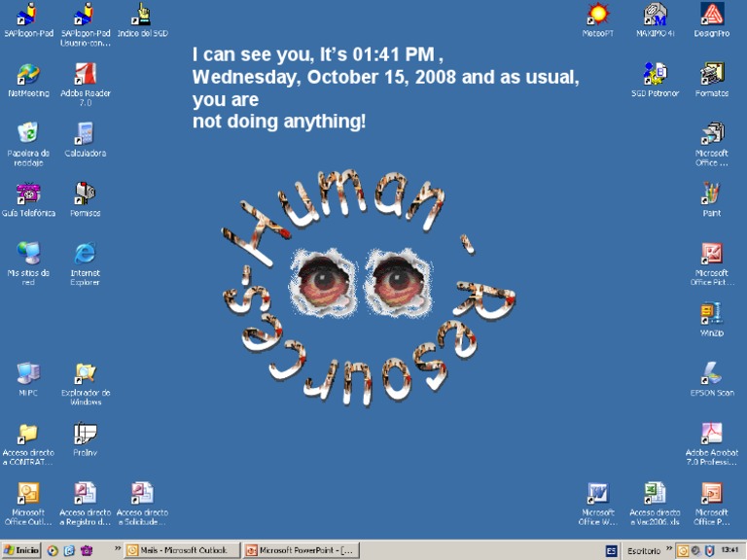
Task: Open the SGD Petronor shortcut
Action: tap(655, 80)
